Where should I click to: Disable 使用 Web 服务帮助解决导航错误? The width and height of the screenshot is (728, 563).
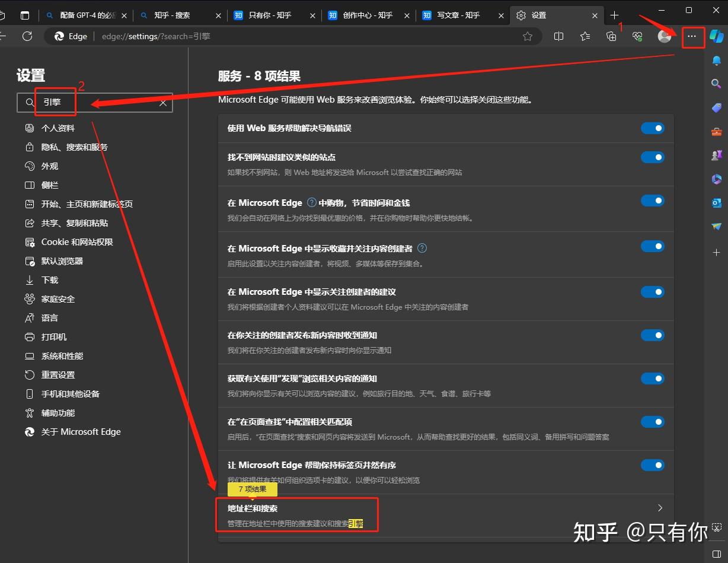[653, 128]
